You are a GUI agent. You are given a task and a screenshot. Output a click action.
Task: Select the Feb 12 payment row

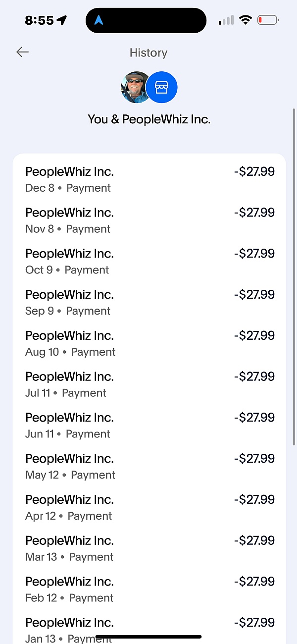pyautogui.click(x=149, y=590)
